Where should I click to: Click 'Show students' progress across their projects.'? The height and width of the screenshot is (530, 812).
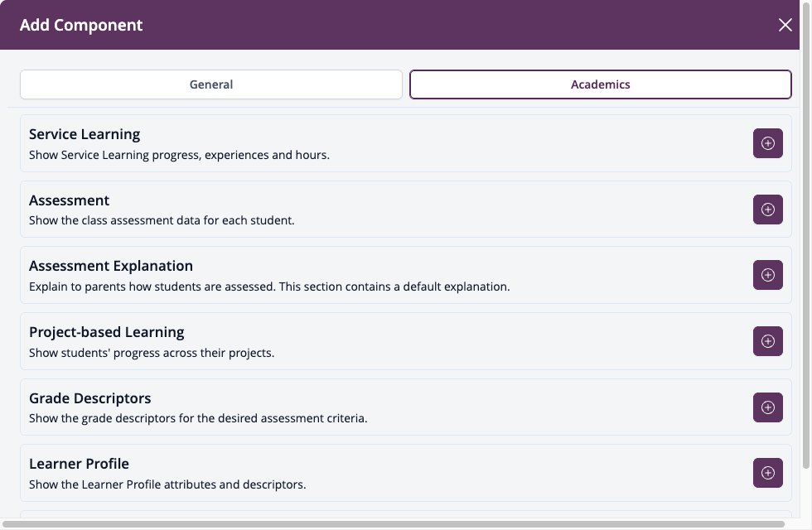tap(152, 353)
